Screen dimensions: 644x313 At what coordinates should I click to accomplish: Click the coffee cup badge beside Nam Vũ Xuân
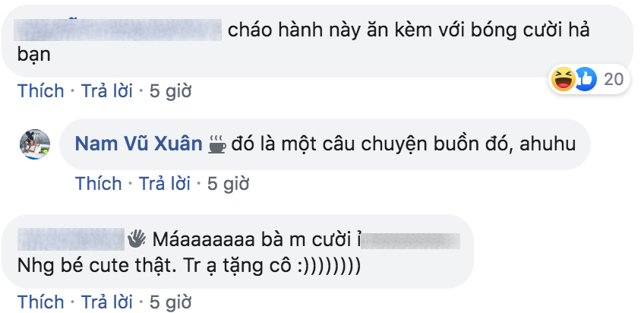pos(217,144)
